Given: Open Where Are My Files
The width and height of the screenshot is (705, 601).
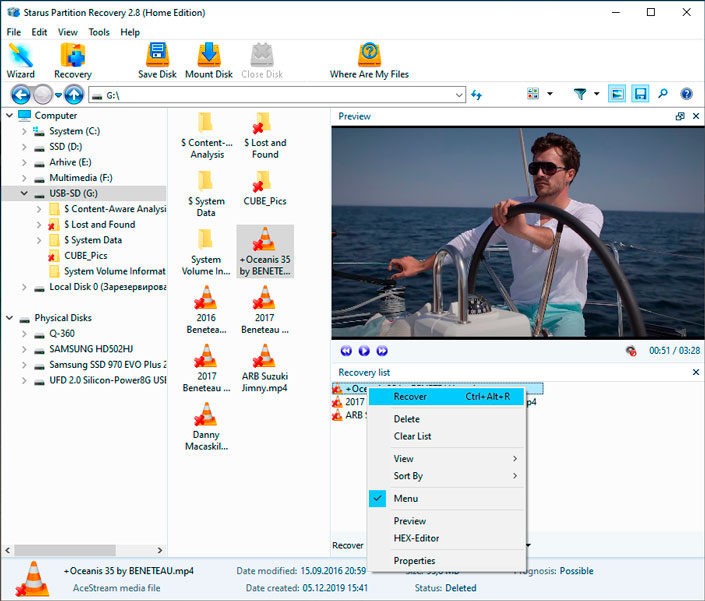Looking at the screenshot, I should tap(369, 61).
